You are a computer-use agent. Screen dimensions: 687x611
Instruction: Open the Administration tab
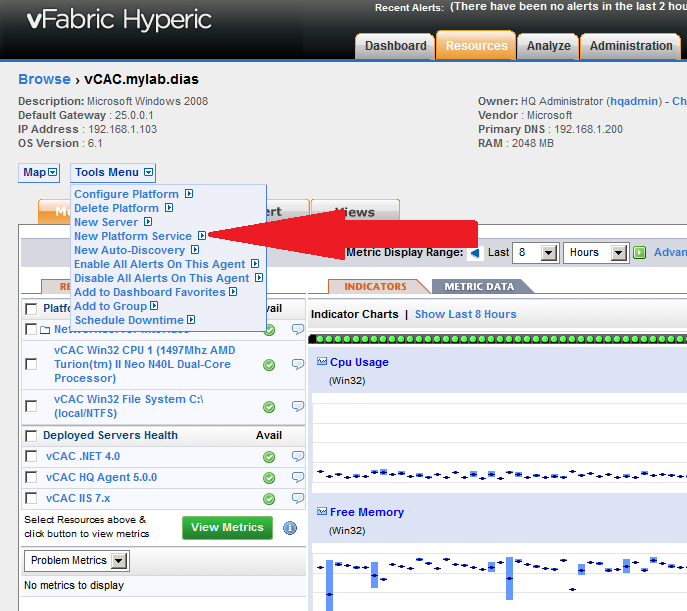click(630, 46)
